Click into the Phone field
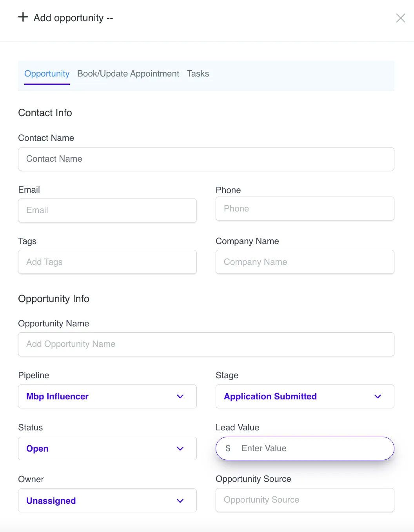This screenshot has width=414, height=532. [305, 209]
